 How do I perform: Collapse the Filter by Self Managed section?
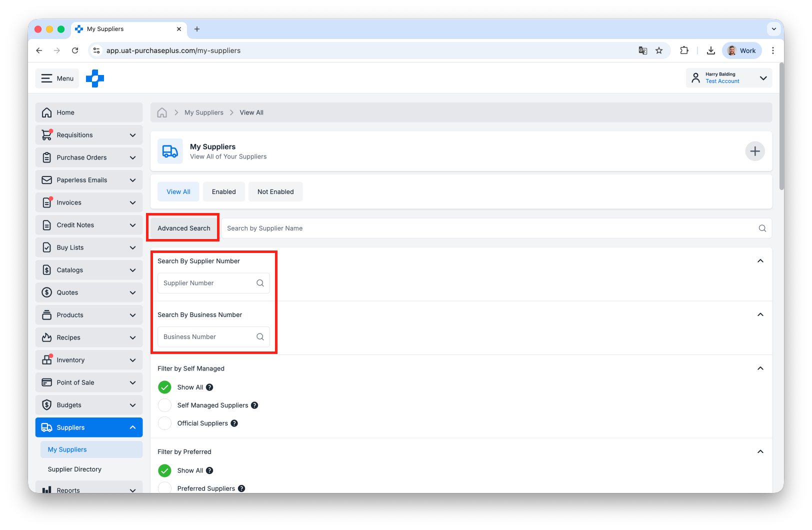click(x=760, y=368)
